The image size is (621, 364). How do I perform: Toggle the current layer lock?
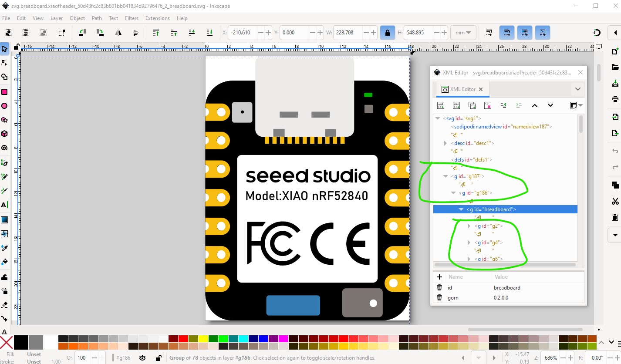[x=159, y=358]
